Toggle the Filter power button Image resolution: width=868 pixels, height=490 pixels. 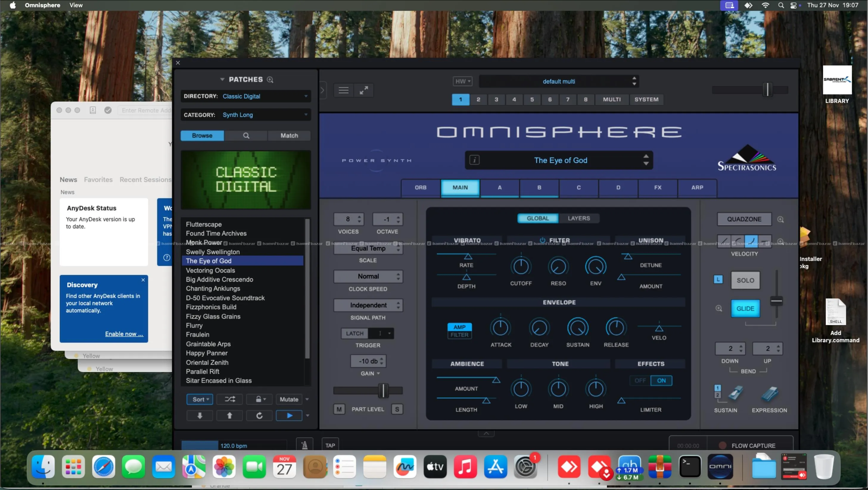pyautogui.click(x=542, y=240)
